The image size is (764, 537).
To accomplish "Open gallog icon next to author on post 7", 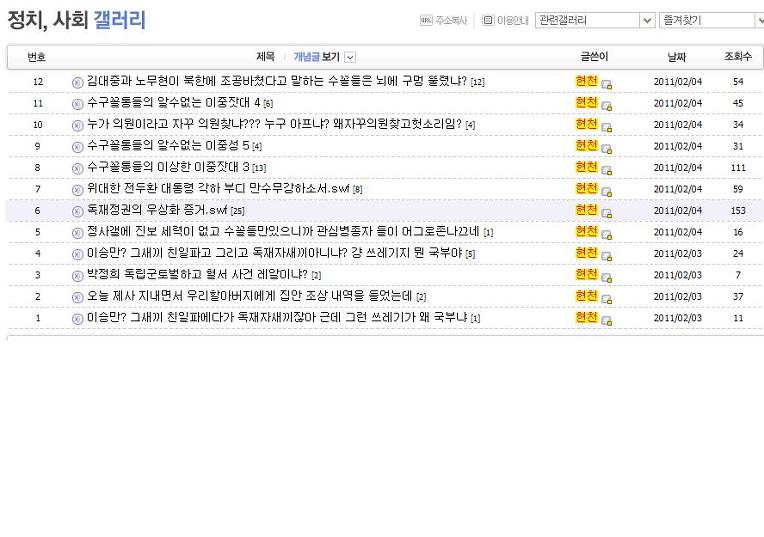I will tap(607, 191).
